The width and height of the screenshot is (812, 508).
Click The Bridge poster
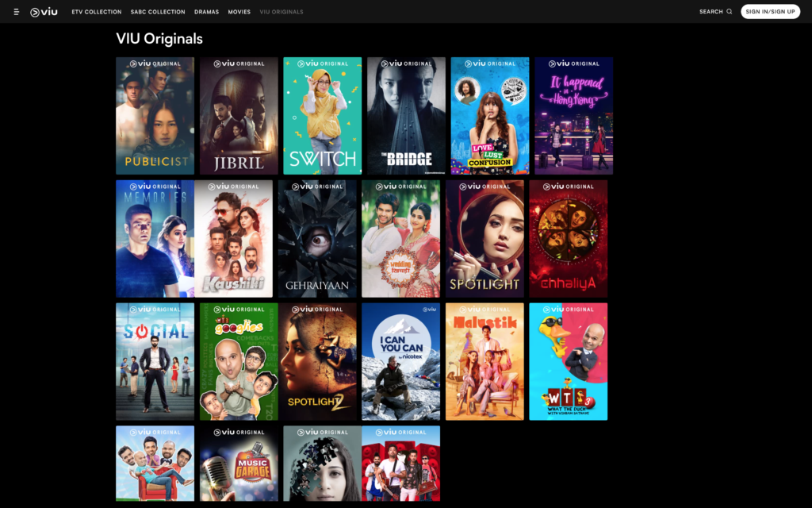(x=406, y=116)
